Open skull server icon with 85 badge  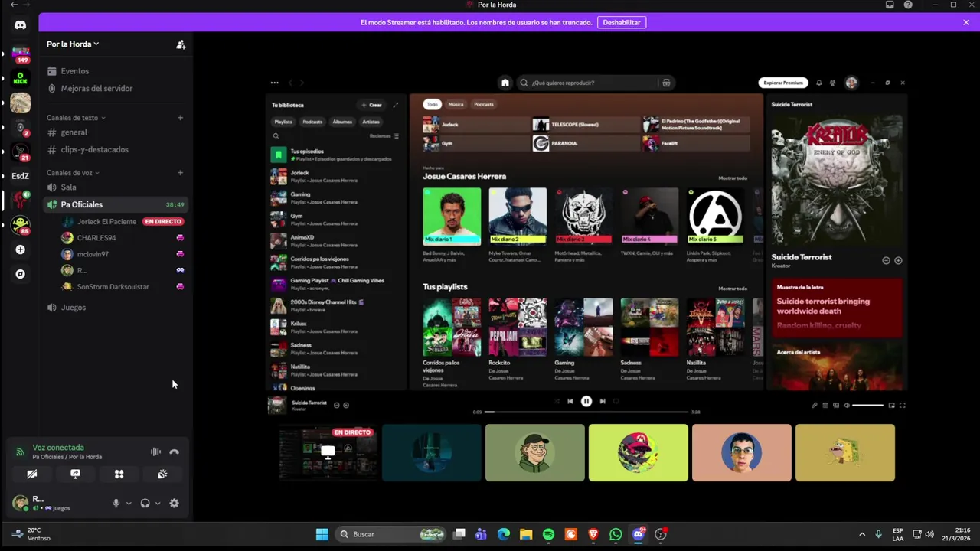pos(21,225)
